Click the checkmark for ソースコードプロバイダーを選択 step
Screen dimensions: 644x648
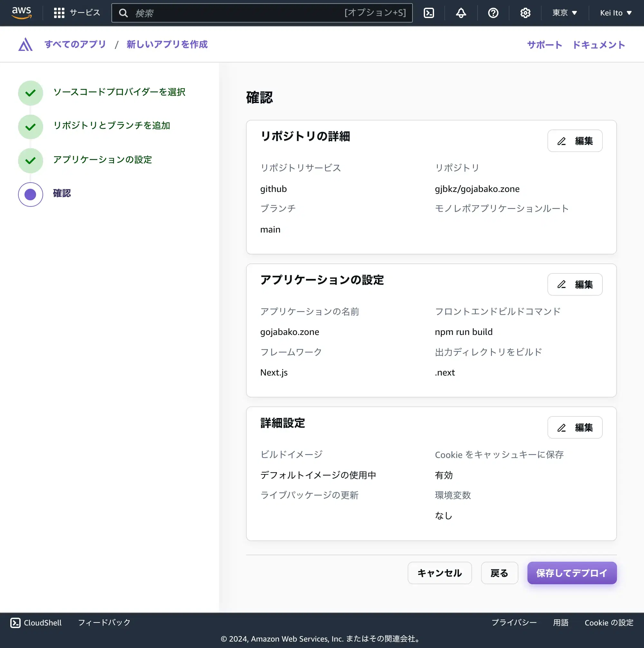click(x=31, y=93)
